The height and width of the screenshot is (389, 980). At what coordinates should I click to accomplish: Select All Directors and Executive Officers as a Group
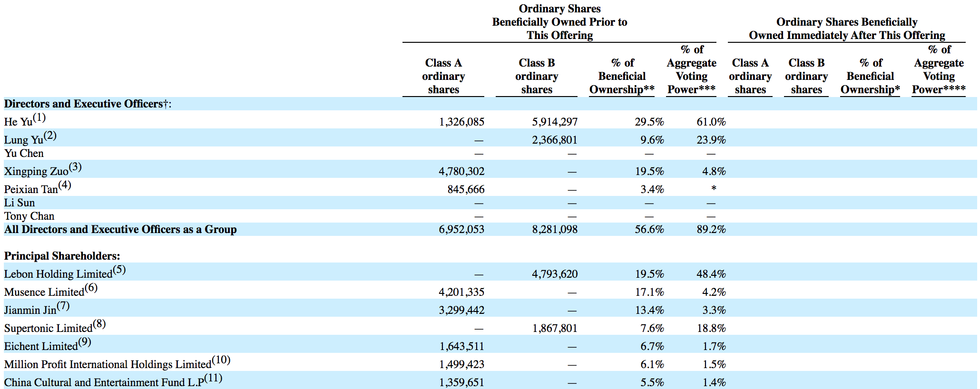tap(120, 229)
